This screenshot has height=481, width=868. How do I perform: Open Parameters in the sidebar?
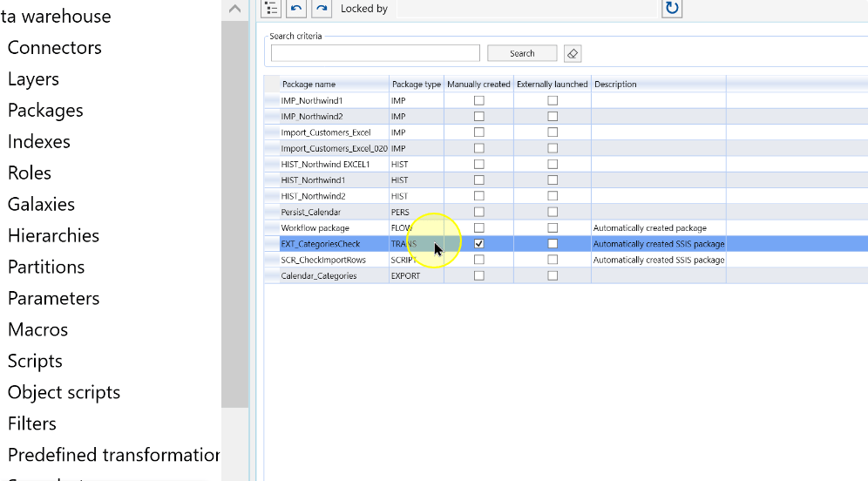click(54, 298)
